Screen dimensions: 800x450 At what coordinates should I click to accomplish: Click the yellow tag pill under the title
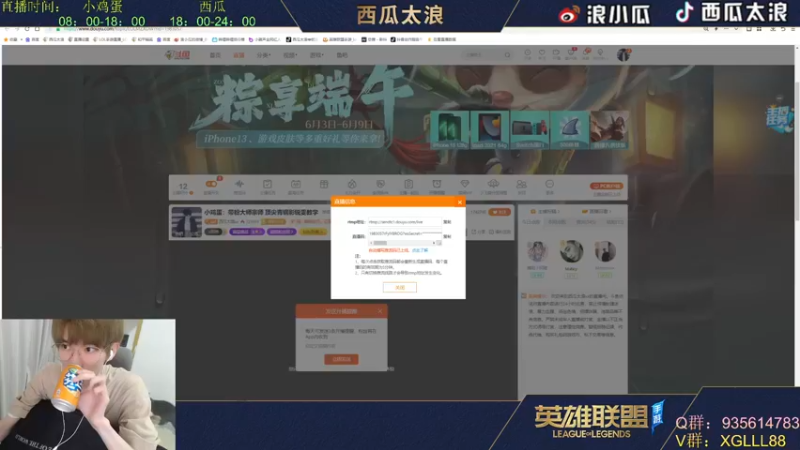(x=313, y=232)
